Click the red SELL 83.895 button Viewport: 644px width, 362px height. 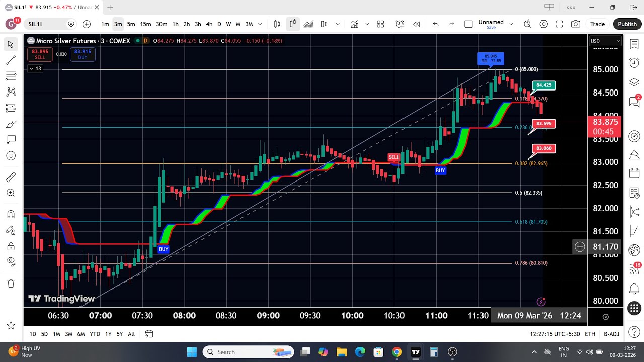pyautogui.click(x=40, y=54)
